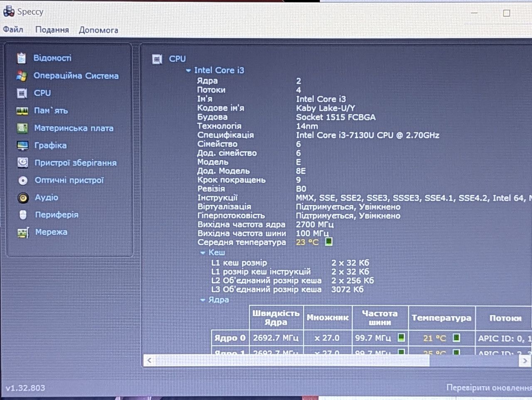Open the Файл menu
The image size is (532, 400).
(13, 29)
